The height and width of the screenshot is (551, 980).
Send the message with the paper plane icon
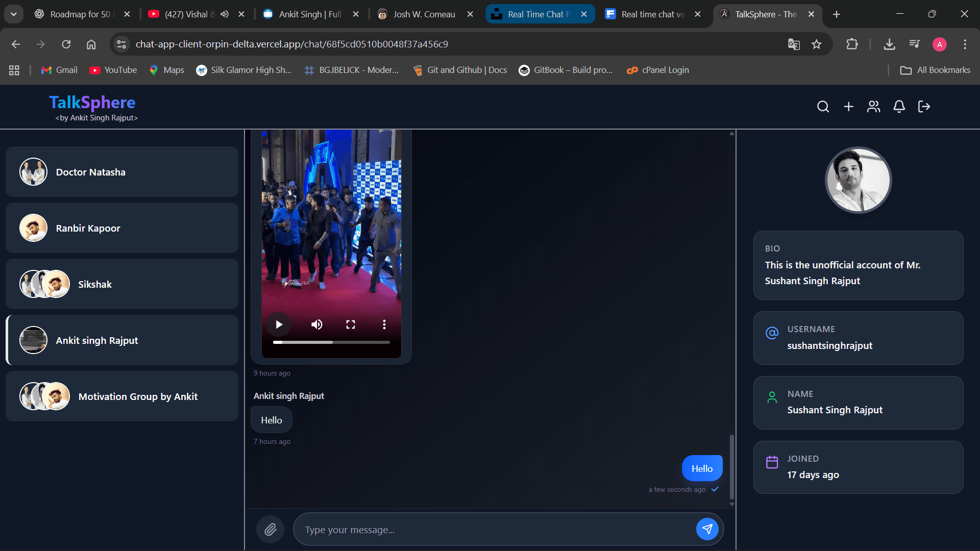point(707,529)
